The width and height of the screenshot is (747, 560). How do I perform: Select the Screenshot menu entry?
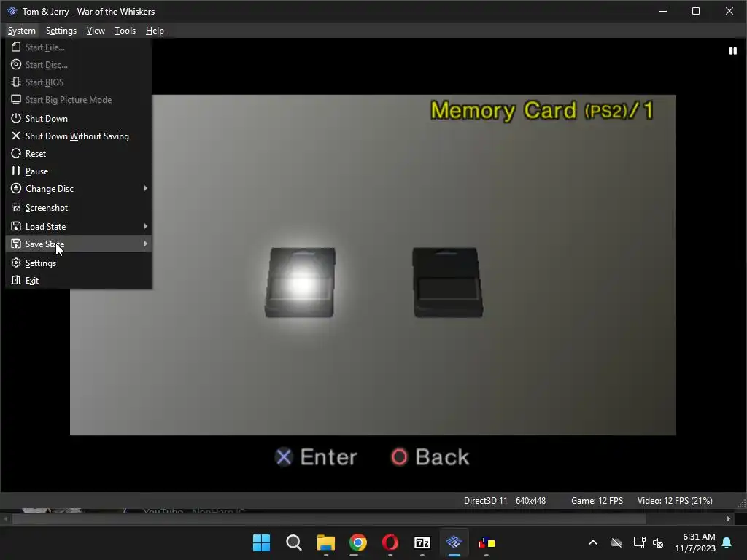(x=79, y=208)
